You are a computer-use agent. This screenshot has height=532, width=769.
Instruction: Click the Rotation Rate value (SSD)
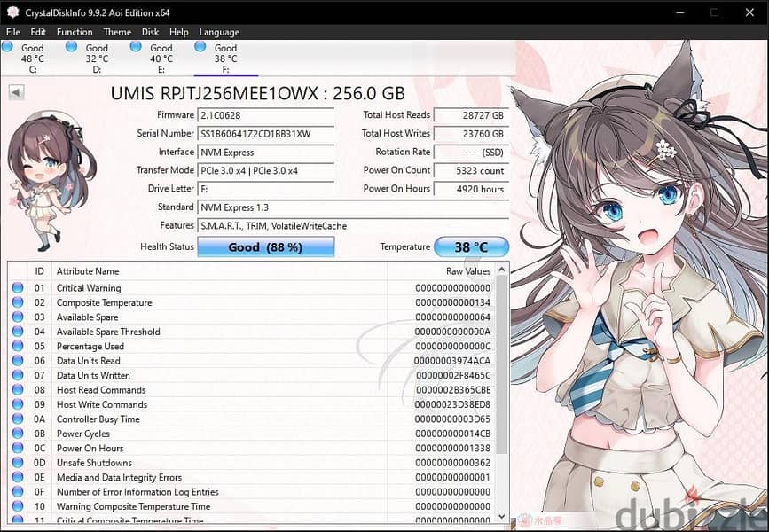click(x=471, y=153)
